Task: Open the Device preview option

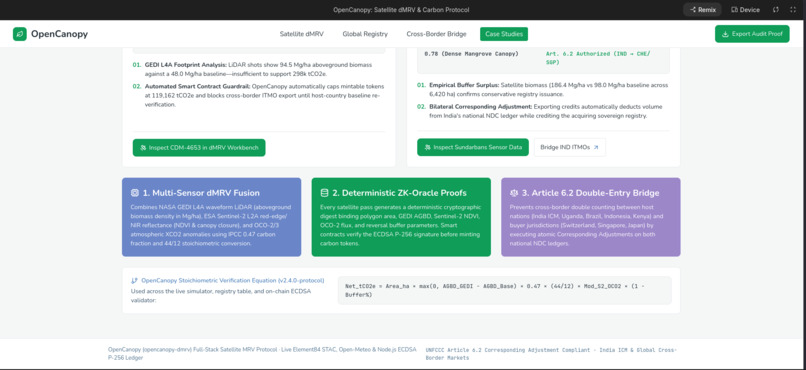Action: (745, 10)
